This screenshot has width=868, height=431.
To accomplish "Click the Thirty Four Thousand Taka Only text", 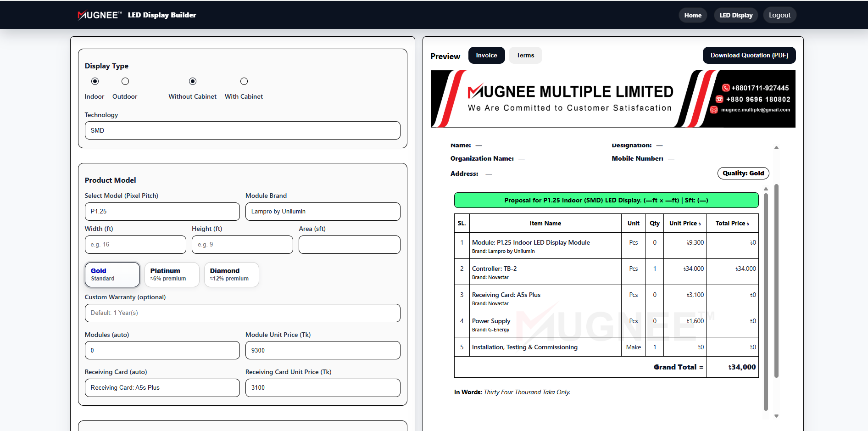I will (x=527, y=392).
